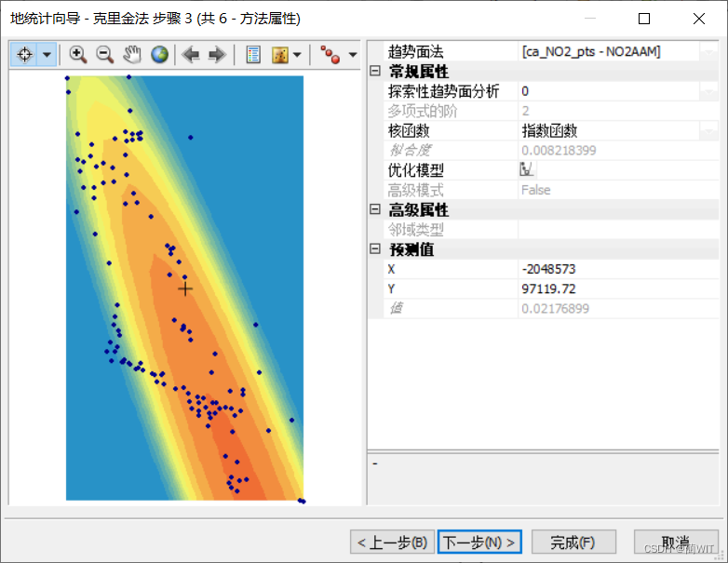The width and height of the screenshot is (728, 563).
Task: Click the crosshair marker on the map
Action: (x=185, y=288)
